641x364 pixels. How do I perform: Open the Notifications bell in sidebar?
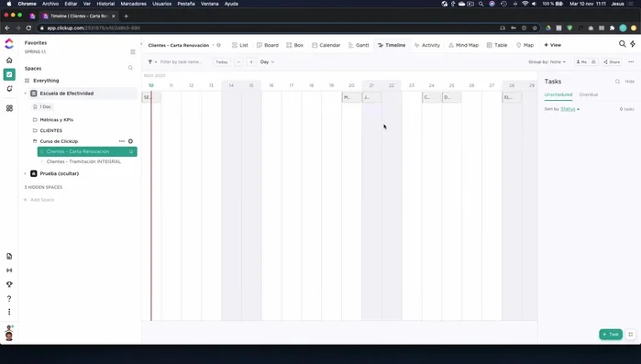click(9, 89)
